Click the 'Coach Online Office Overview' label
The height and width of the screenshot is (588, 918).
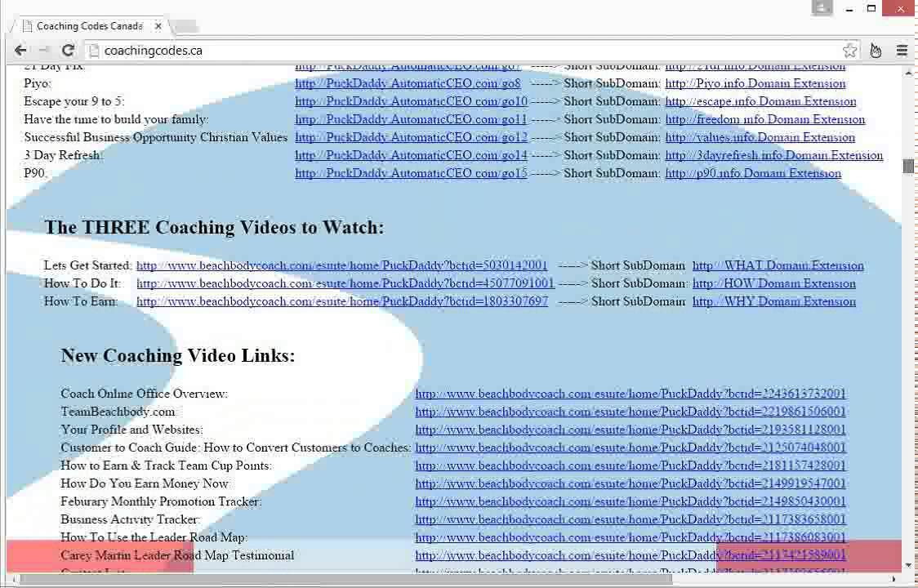tap(144, 394)
